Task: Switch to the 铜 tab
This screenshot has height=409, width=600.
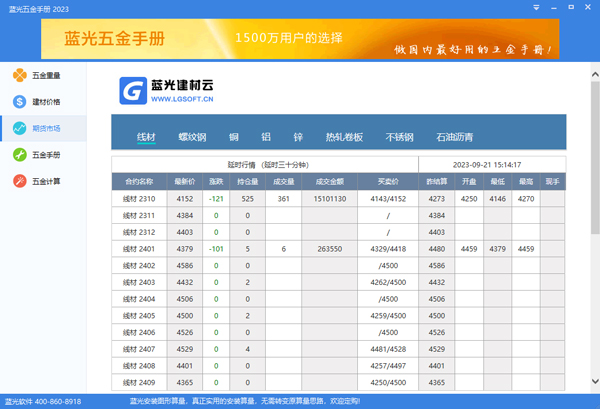Action: pyautogui.click(x=234, y=137)
